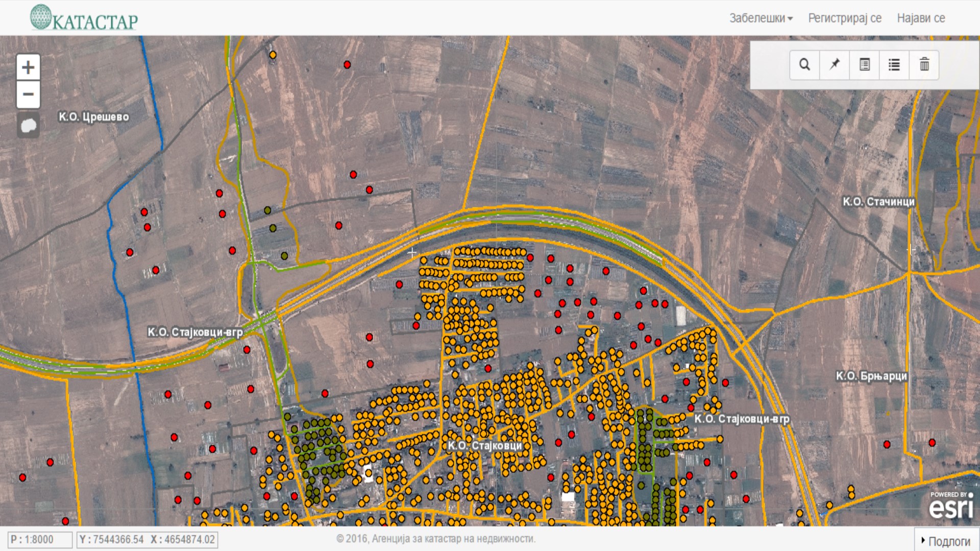Viewport: 980px width, 551px height.
Task: Click the Macedonia full-extent map icon
Action: click(x=28, y=125)
